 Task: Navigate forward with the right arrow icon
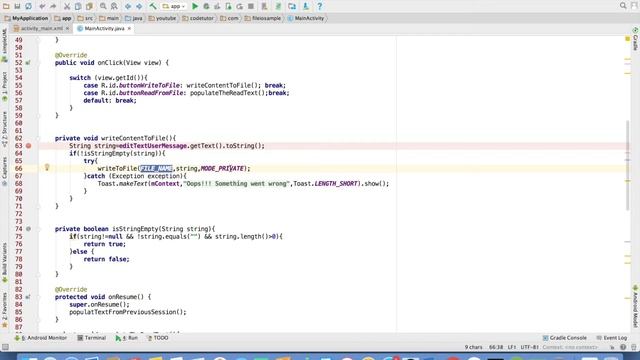tap(139, 6)
